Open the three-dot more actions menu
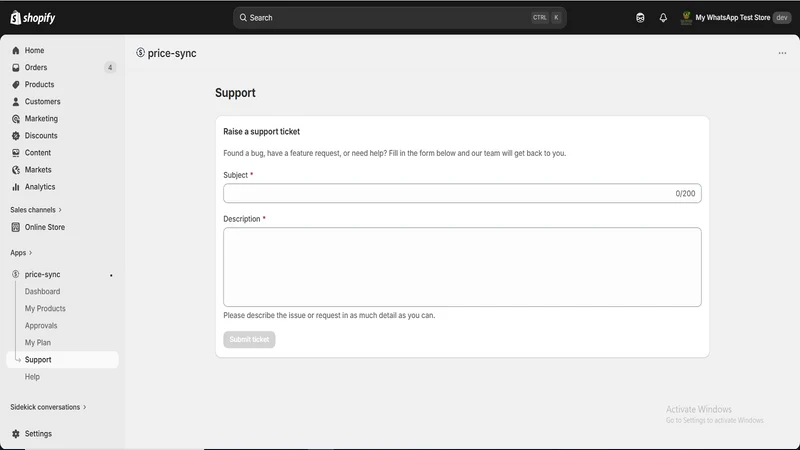Image resolution: width=800 pixels, height=450 pixels. pyautogui.click(x=782, y=53)
